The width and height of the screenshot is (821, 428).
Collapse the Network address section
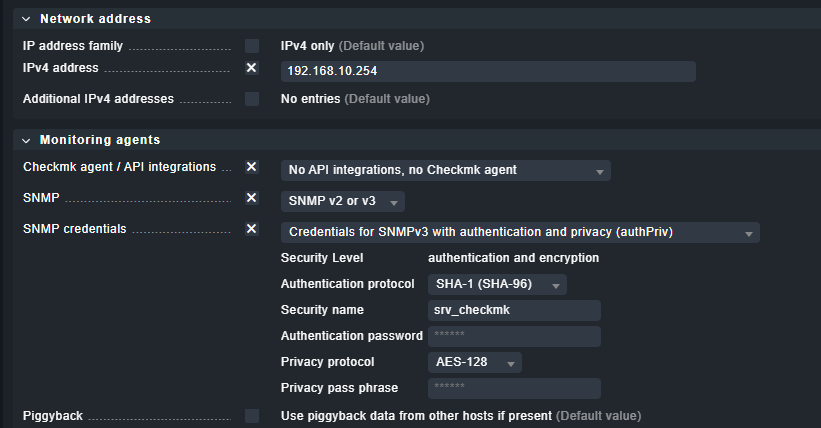coord(26,19)
